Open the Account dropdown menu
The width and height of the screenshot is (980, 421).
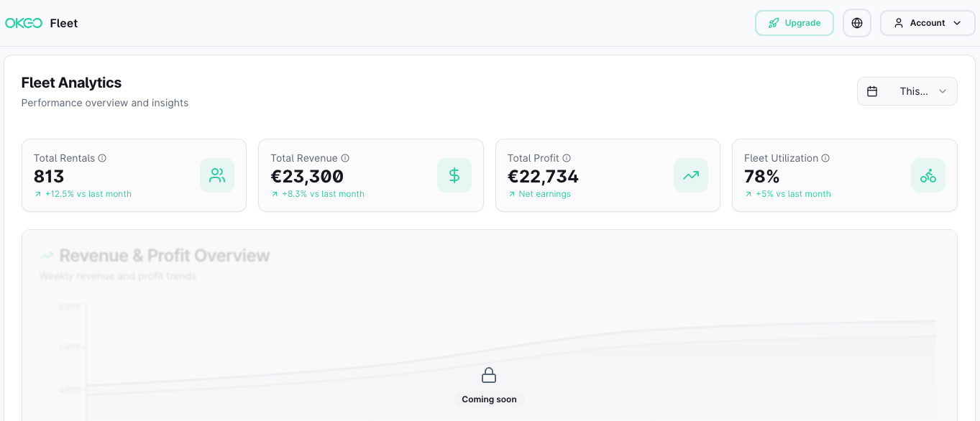928,23
